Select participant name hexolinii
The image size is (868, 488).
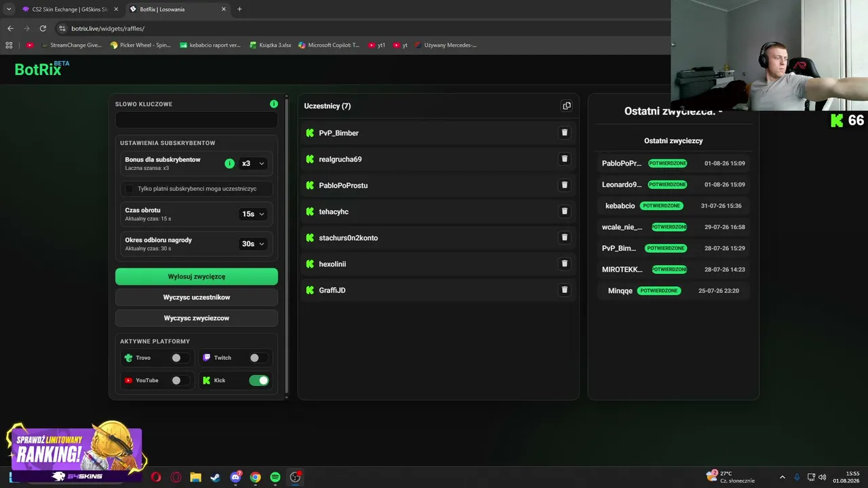click(332, 264)
